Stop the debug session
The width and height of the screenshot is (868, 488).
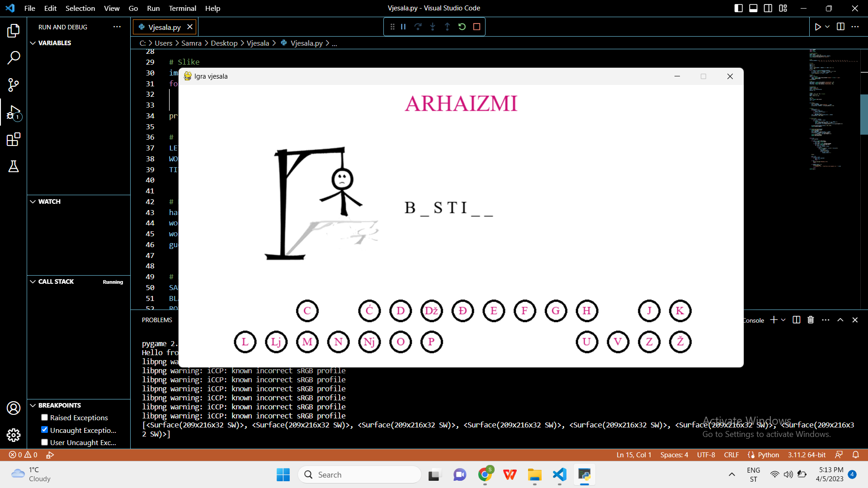pos(476,27)
